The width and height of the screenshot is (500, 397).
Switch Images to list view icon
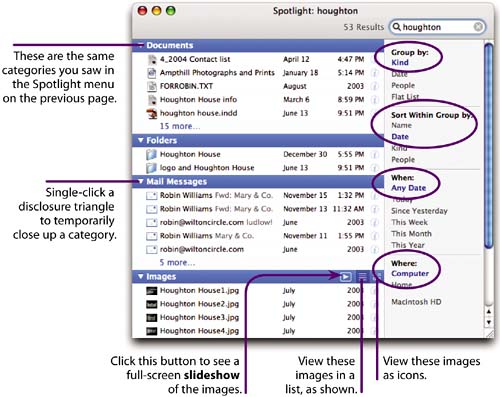tap(362, 277)
